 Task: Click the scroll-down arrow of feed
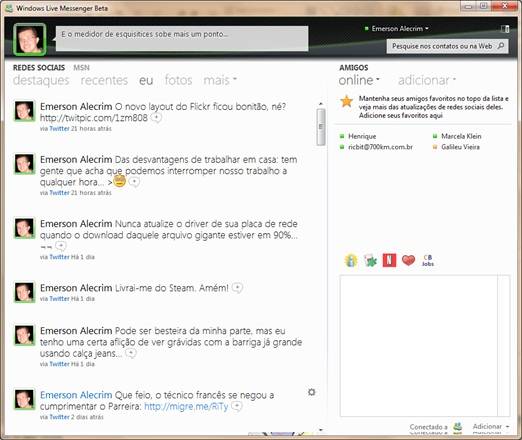point(321,430)
